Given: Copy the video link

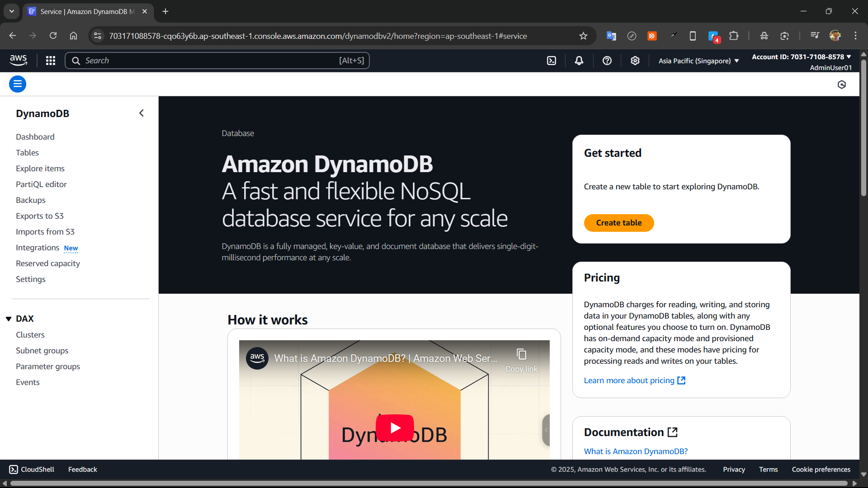Looking at the screenshot, I should coord(521,360).
